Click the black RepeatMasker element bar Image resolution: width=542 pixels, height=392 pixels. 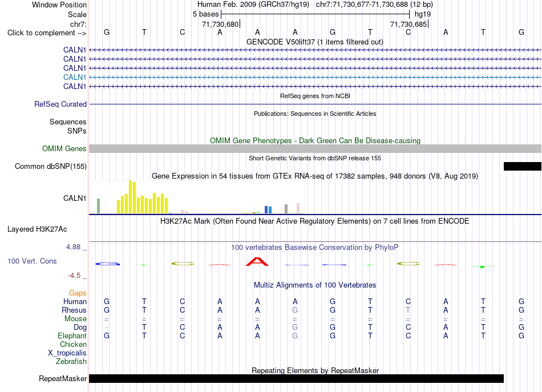tap(296, 378)
